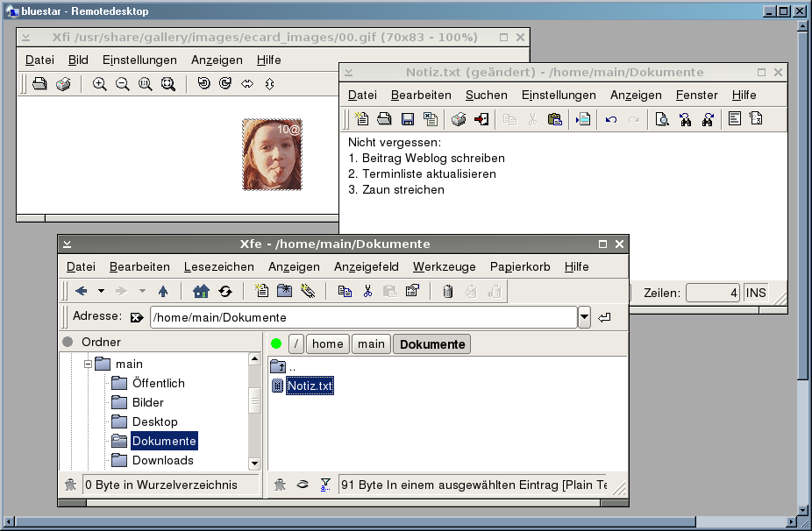
Task: Click the zoom in magnifier in image viewer
Action: [x=100, y=84]
